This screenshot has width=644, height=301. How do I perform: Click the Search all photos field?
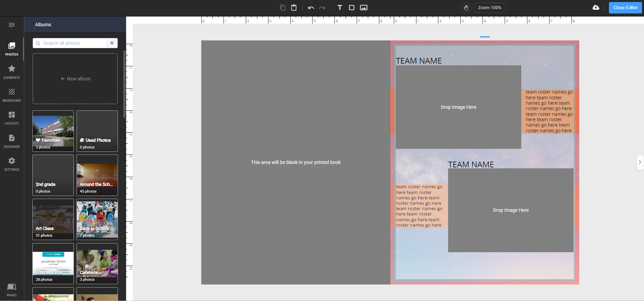pos(70,43)
